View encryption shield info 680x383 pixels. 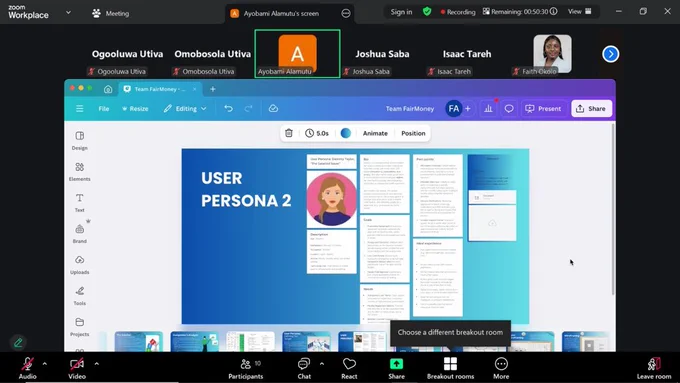[427, 12]
